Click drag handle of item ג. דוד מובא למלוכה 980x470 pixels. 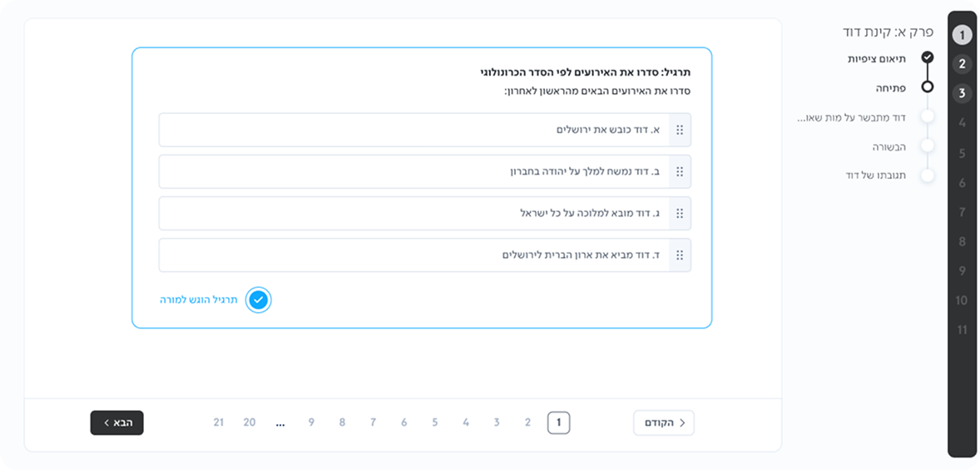680,213
